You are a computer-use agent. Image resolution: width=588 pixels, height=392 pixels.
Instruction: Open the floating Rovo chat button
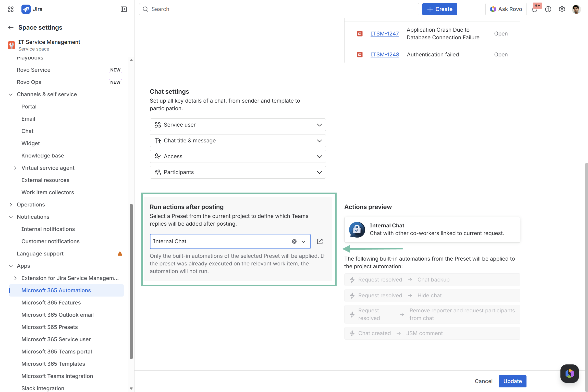pos(569,373)
